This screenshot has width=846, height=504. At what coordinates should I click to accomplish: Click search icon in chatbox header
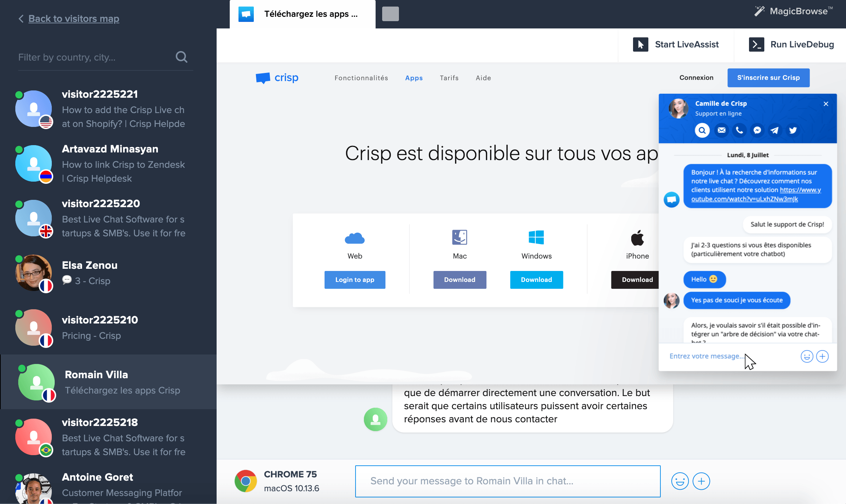(702, 130)
